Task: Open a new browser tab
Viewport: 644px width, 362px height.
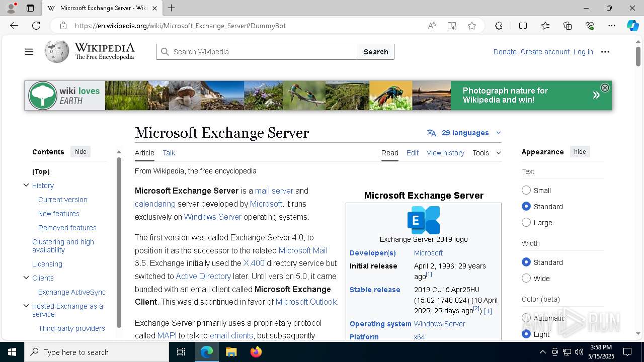Action: tap(171, 8)
